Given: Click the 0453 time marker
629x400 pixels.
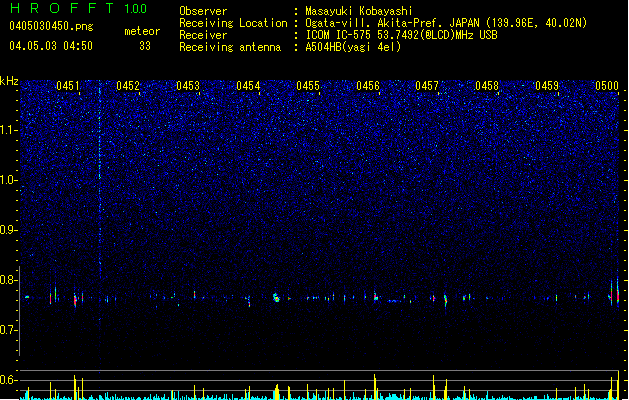Looking at the screenshot, I should [188, 86].
